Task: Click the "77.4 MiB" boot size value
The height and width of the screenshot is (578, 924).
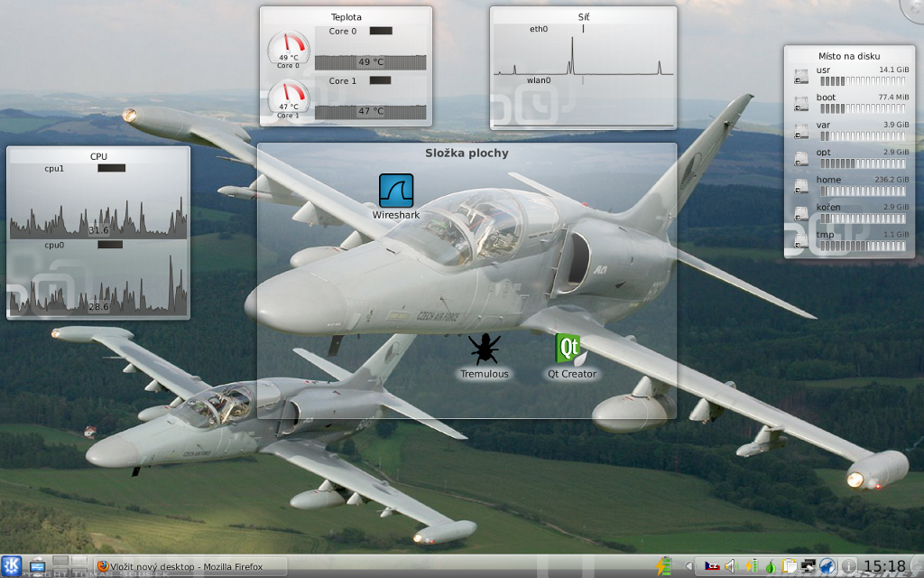Action: pyautogui.click(x=893, y=97)
